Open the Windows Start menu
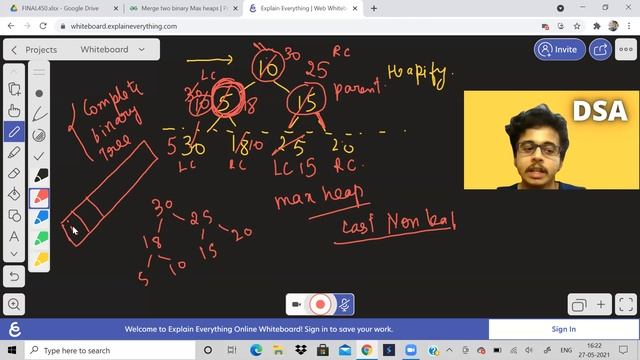The image size is (640, 360). click(x=12, y=350)
